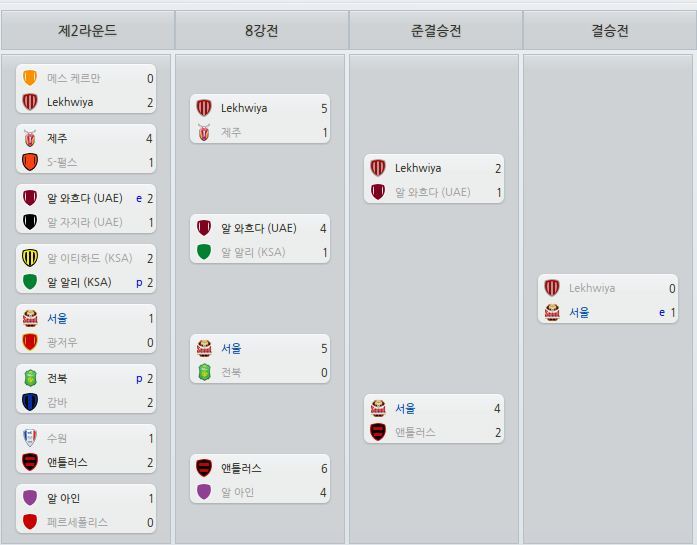Click the 준결승전 column header
The height and width of the screenshot is (545, 697).
[435, 31]
